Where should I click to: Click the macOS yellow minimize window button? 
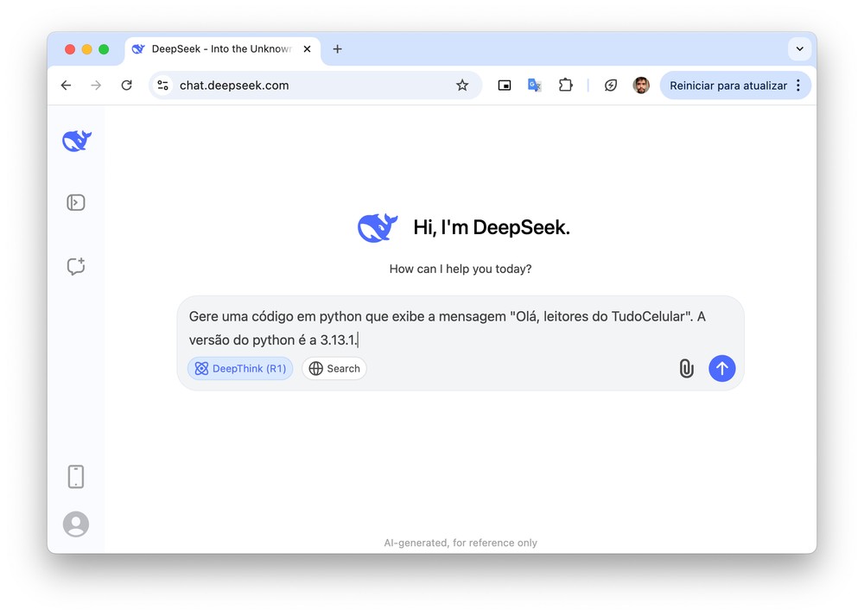[86, 49]
